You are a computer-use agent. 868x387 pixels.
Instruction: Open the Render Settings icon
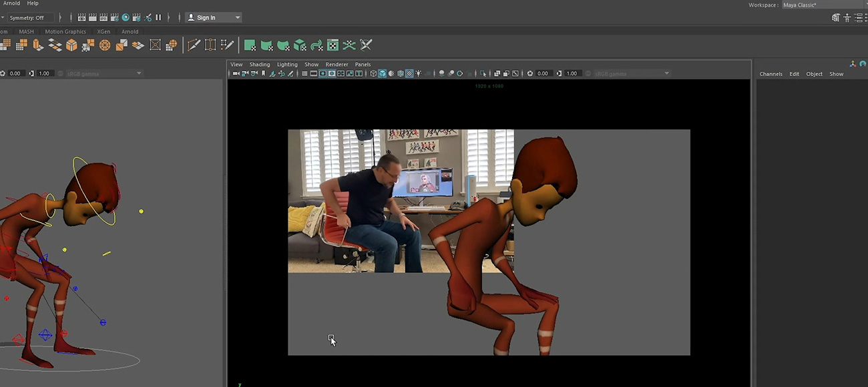tap(114, 17)
